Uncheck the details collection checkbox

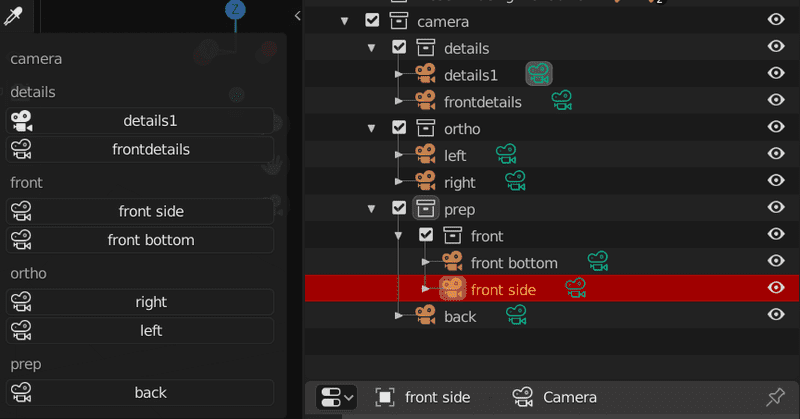click(399, 47)
